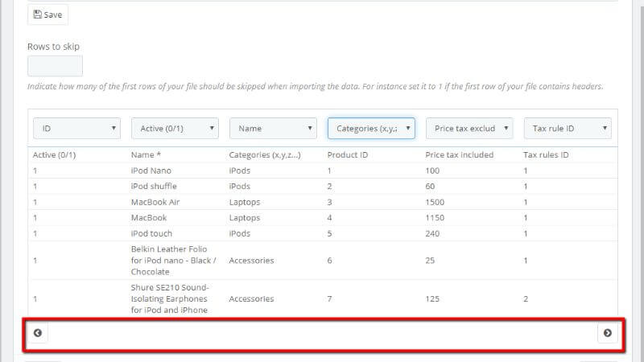Click the 25 price cell

pos(430,261)
